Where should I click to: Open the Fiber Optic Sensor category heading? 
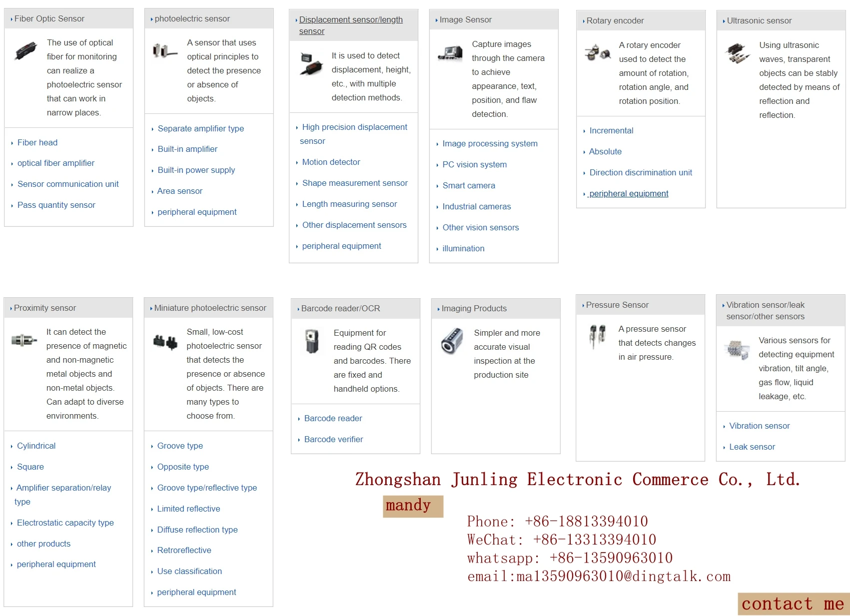pos(49,18)
